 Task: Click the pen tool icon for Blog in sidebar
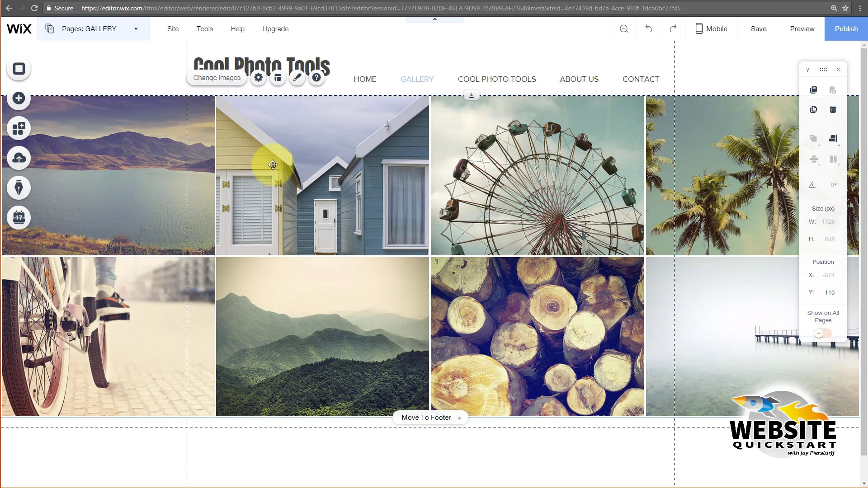(x=19, y=188)
